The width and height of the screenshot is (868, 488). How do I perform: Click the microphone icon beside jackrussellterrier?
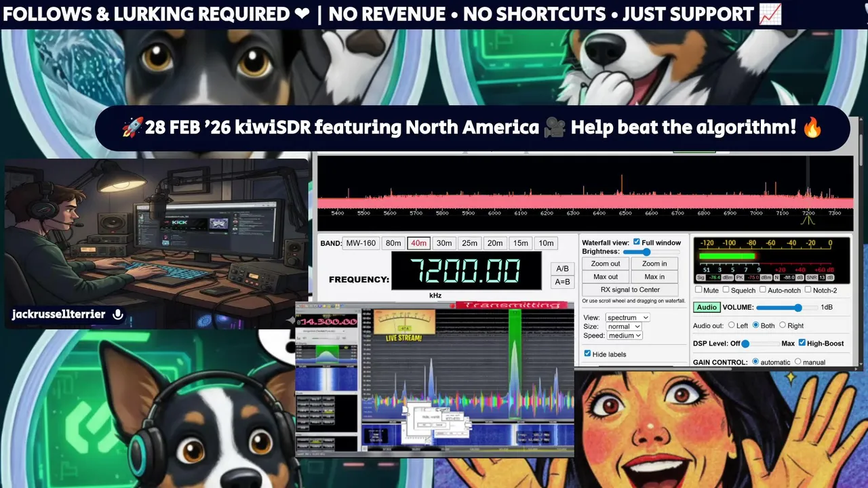[x=118, y=314]
